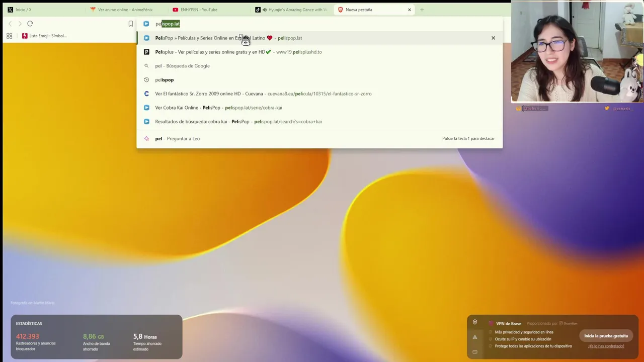
Task: Remove the PelisPop suggestion with X
Action: [493, 38]
